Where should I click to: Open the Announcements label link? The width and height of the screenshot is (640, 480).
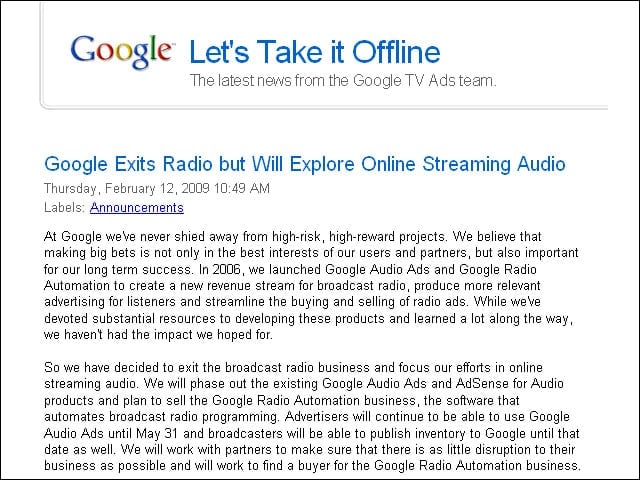[137, 207]
